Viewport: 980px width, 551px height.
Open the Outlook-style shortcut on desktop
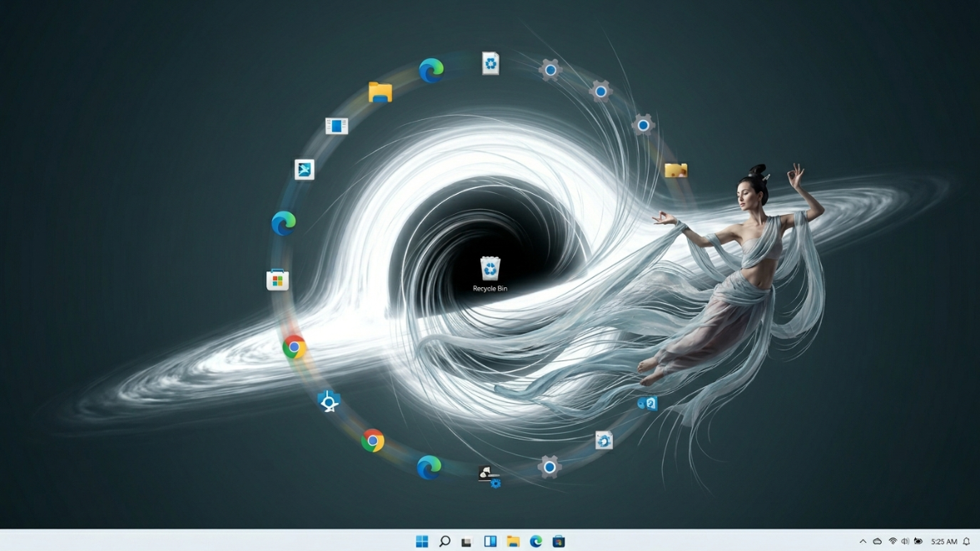(x=647, y=404)
